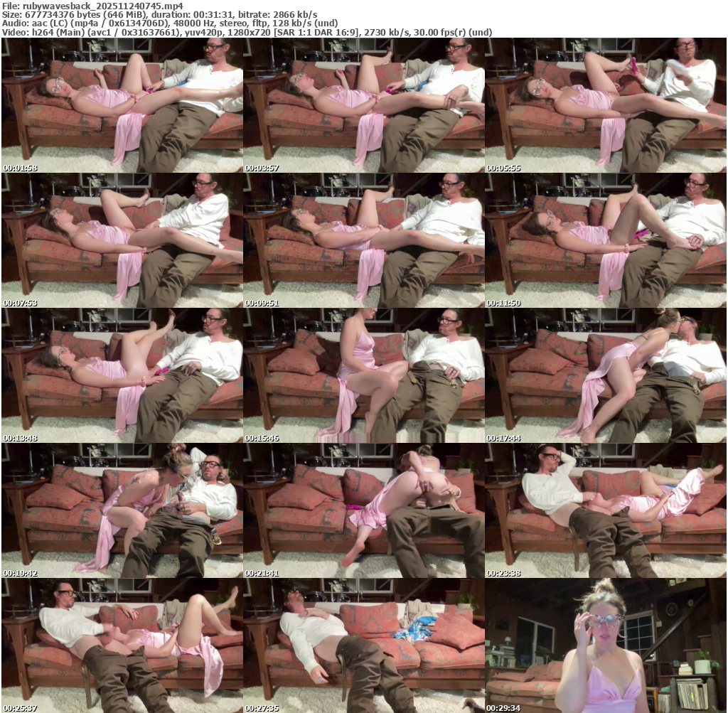Click the 00:09:51 preview frame
Screen dimensions: 728x713
(364, 240)
